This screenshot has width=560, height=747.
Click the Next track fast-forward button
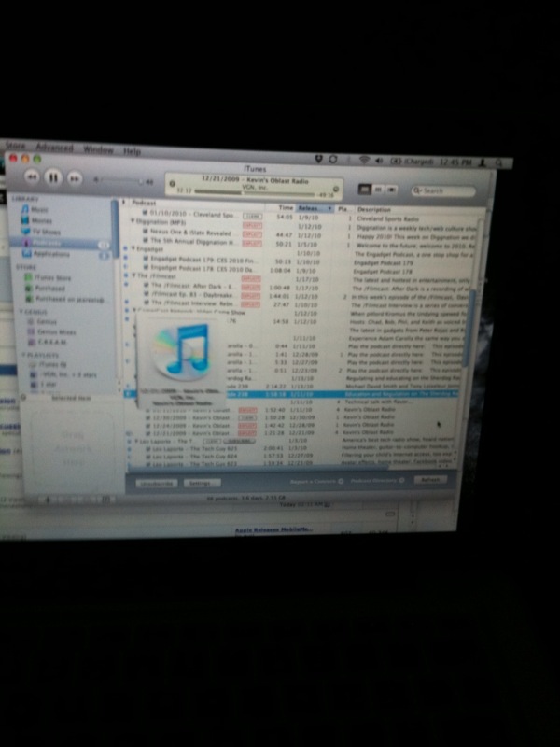point(75,179)
